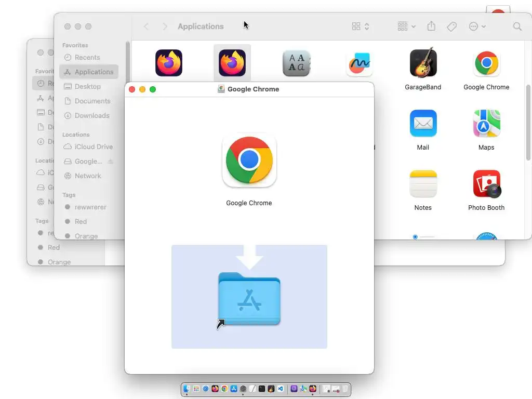
Task: Select the Font Book app icon
Action: coord(296,63)
